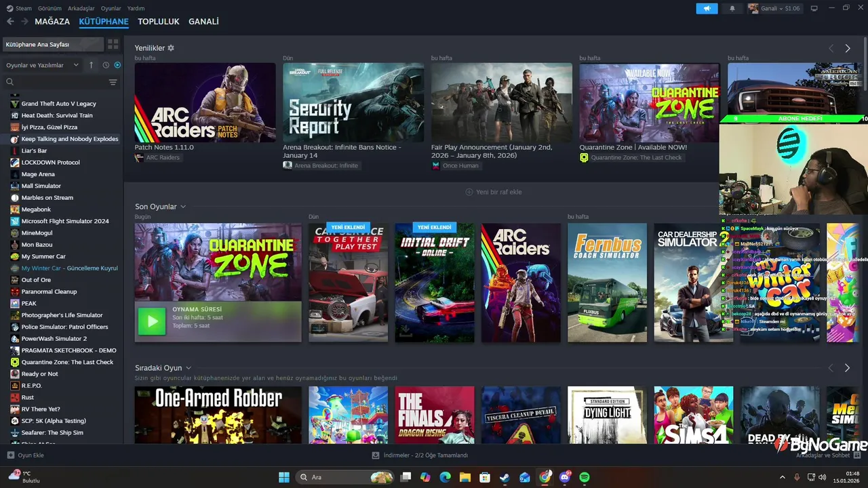
Task: Open the GANALİ profile tab
Action: (203, 22)
